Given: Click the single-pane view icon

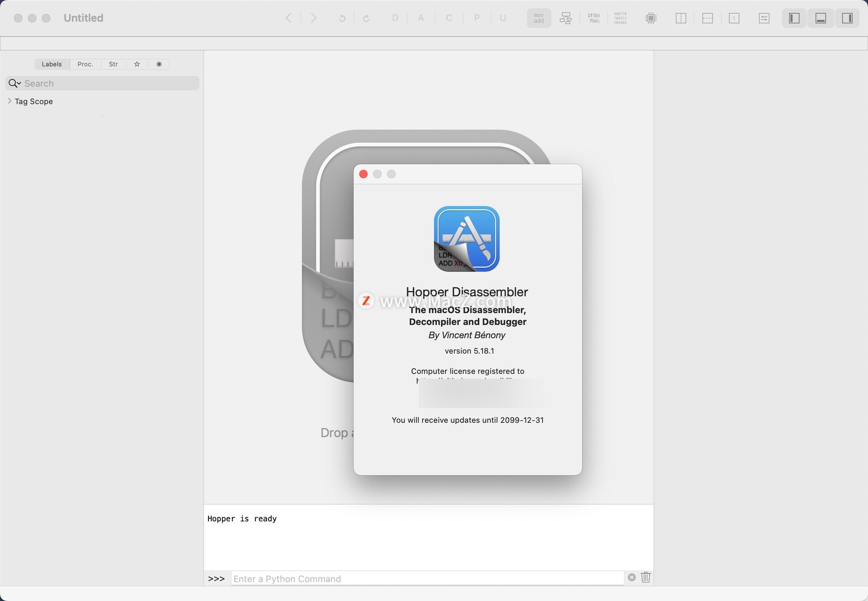Looking at the screenshot, I should (734, 18).
